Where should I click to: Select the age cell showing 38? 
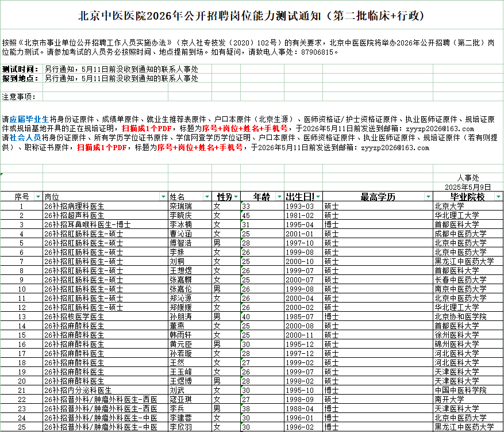point(262,409)
